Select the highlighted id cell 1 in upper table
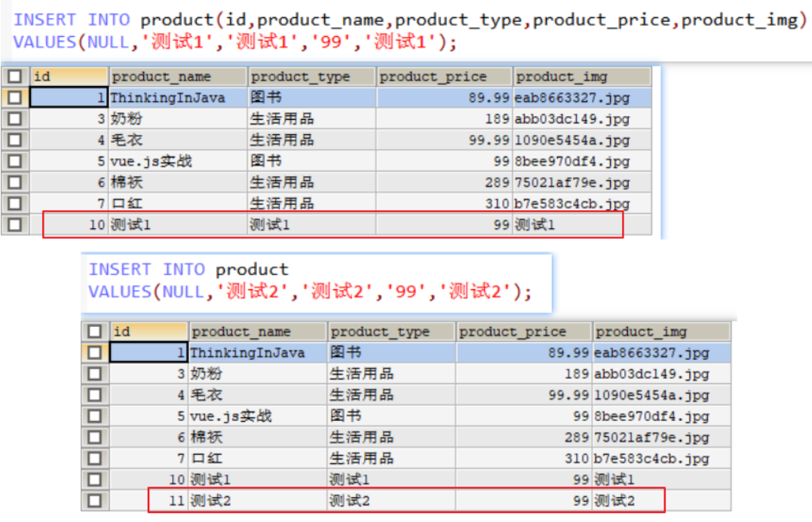The image size is (812, 522). point(69,98)
